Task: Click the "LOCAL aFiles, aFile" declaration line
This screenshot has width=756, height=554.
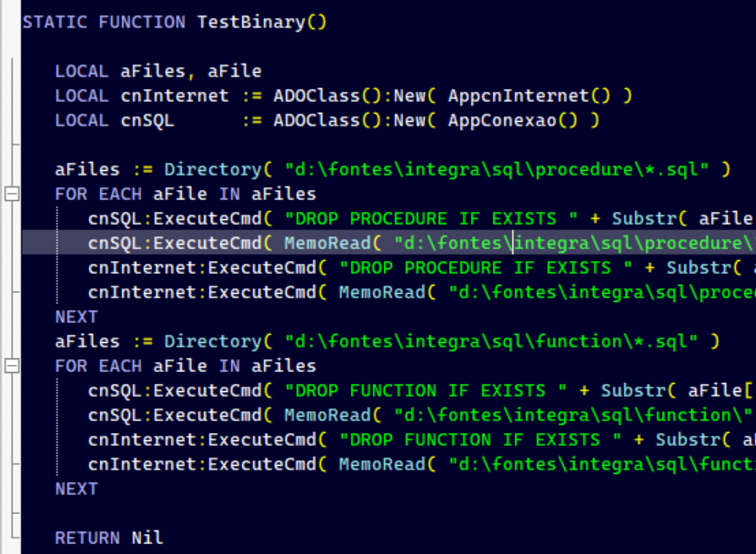Action: coord(158,71)
